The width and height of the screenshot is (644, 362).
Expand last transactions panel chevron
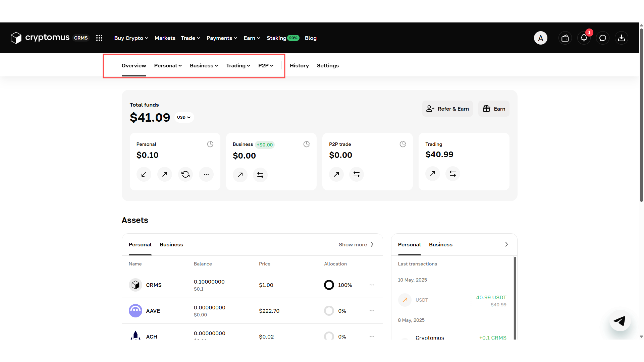pos(506,244)
